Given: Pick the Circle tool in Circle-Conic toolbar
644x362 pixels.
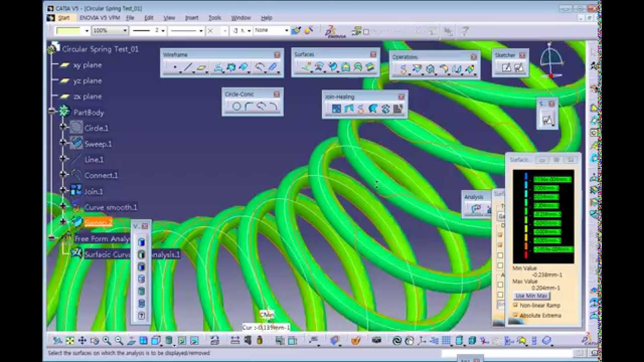Looking at the screenshot, I should (236, 107).
